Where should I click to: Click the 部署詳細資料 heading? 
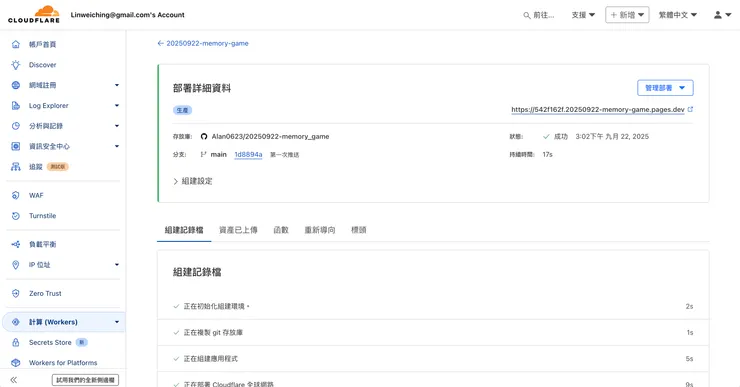pos(202,88)
